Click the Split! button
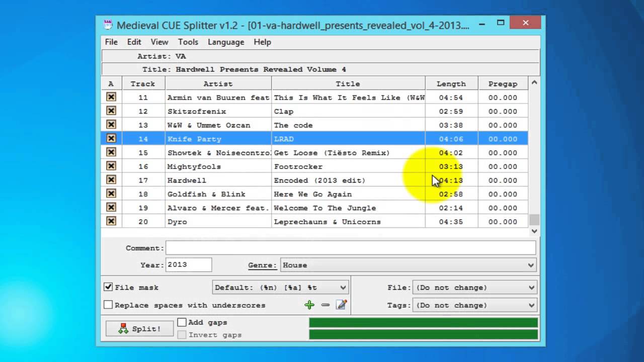The width and height of the screenshot is (644, 362). [x=139, y=329]
